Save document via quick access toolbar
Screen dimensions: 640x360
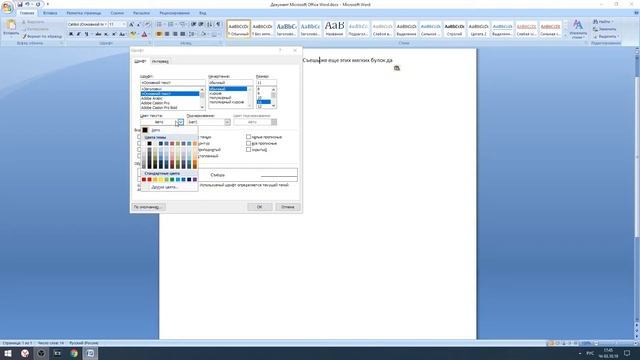pyautogui.click(x=19, y=4)
